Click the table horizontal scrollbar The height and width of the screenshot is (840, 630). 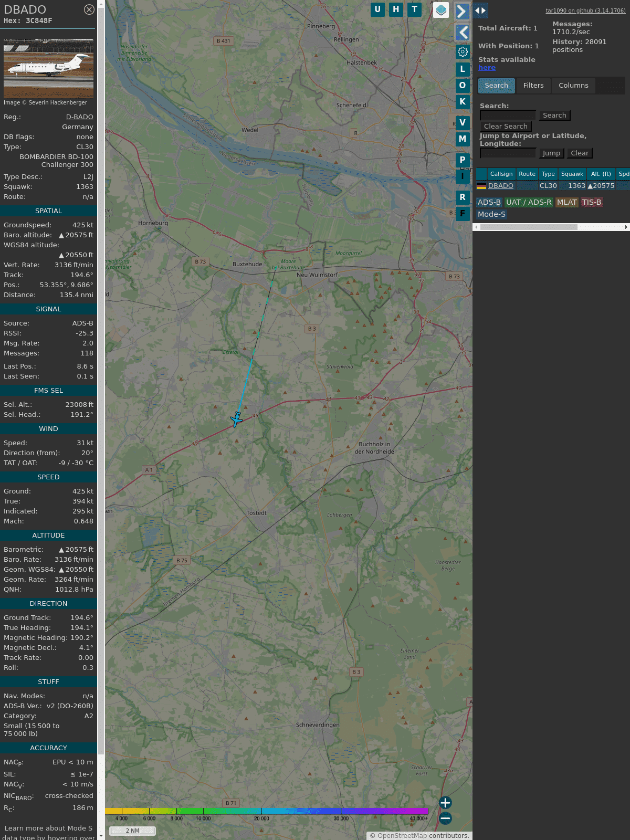[x=529, y=227]
